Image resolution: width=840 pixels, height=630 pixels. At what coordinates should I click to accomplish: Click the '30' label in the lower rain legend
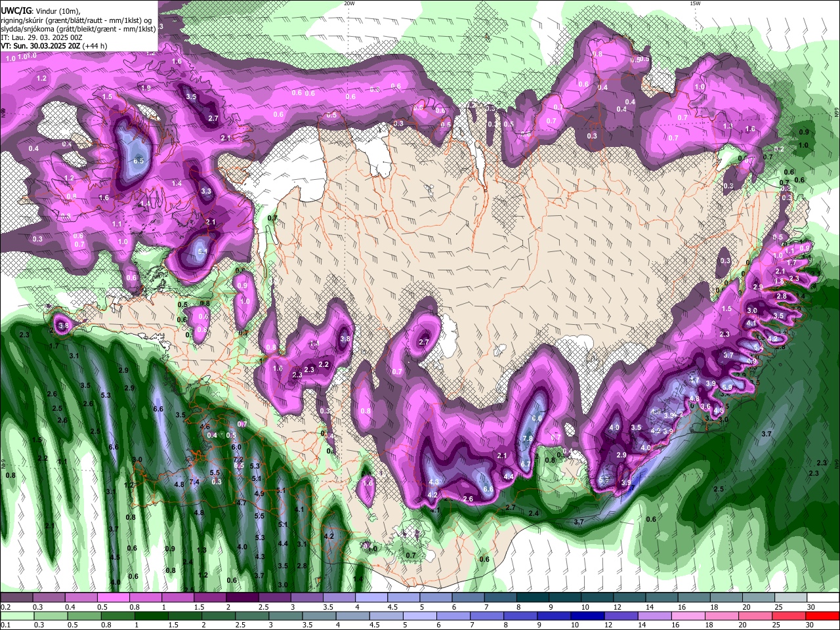pyautogui.click(x=811, y=626)
